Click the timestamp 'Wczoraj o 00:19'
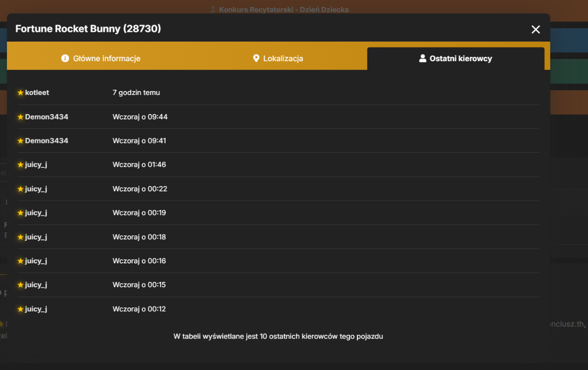Image resolution: width=588 pixels, height=370 pixels. (x=139, y=213)
